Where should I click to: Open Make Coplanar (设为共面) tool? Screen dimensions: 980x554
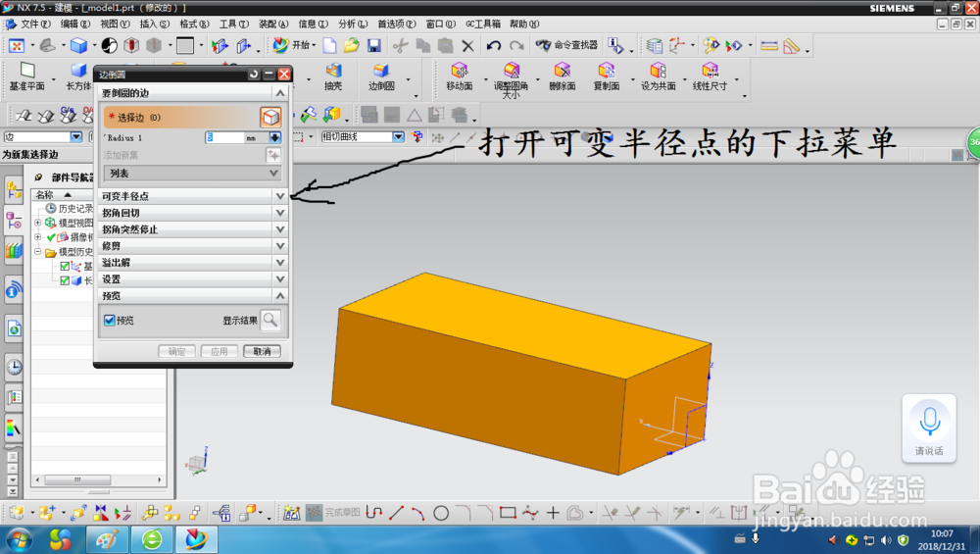coord(659,76)
